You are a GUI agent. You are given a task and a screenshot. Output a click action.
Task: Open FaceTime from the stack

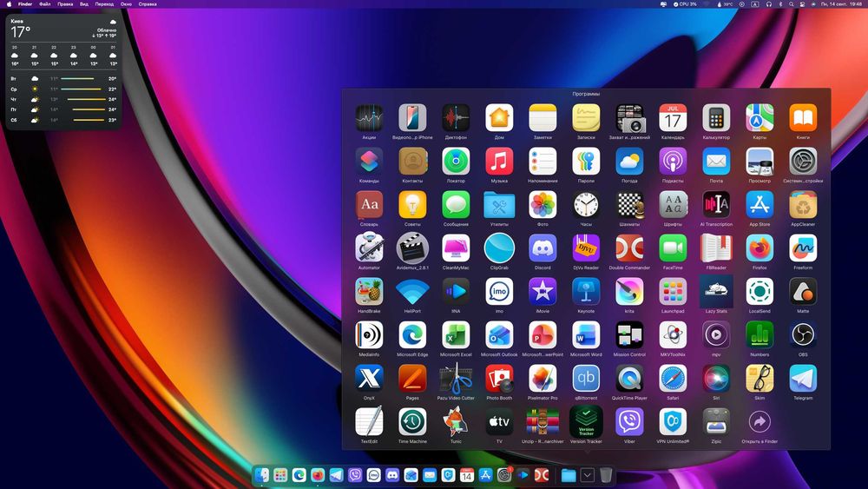point(673,248)
